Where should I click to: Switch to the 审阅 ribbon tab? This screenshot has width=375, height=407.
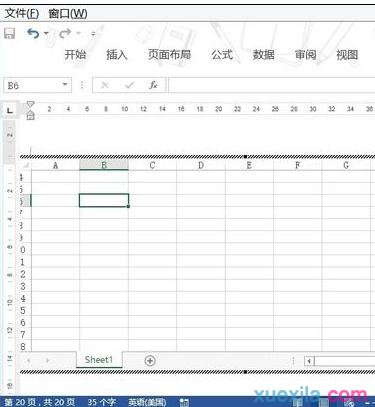pyautogui.click(x=305, y=54)
